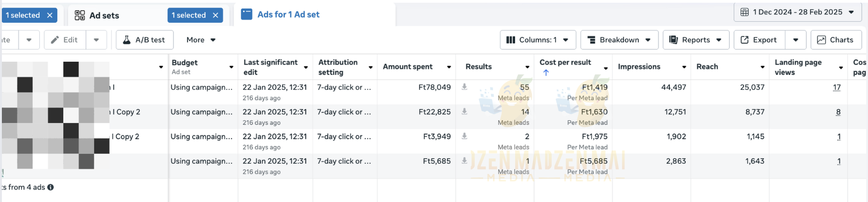Click the Ad sets grid icon

click(x=80, y=15)
